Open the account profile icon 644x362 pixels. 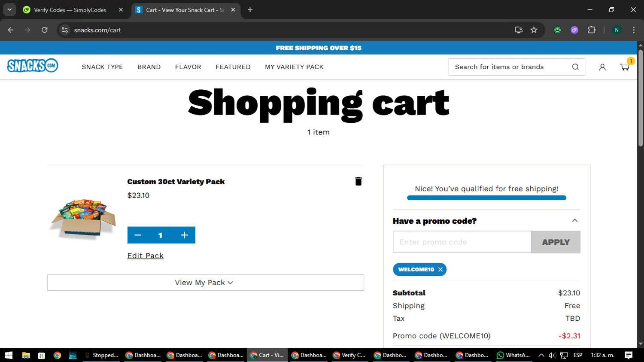pos(602,67)
